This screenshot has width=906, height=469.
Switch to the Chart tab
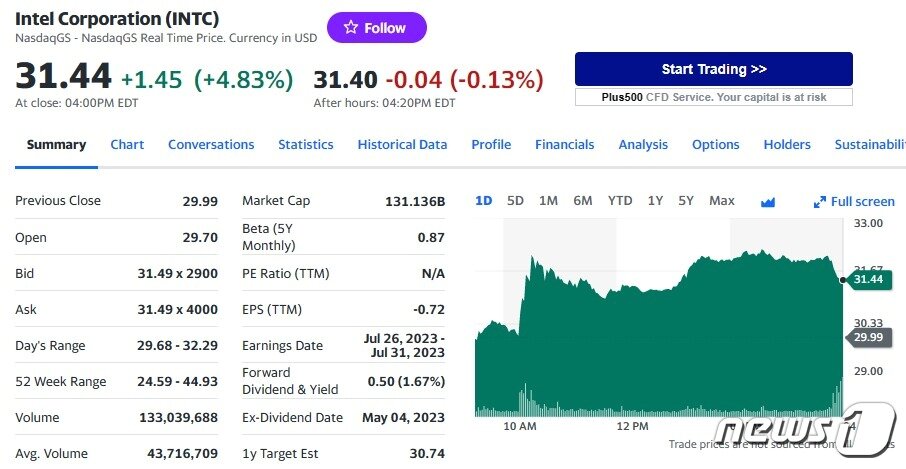[x=127, y=144]
